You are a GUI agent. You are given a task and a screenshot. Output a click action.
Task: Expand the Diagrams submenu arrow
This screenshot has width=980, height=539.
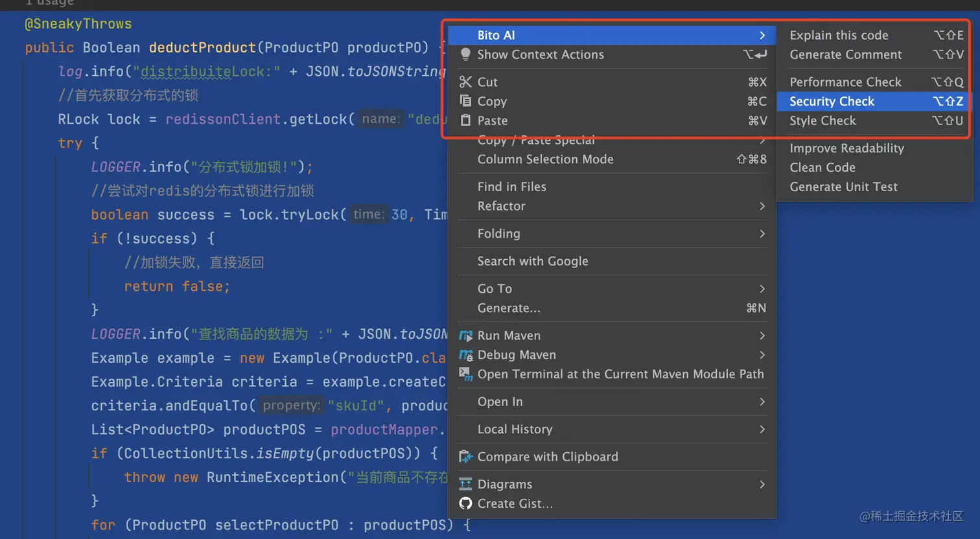point(762,484)
